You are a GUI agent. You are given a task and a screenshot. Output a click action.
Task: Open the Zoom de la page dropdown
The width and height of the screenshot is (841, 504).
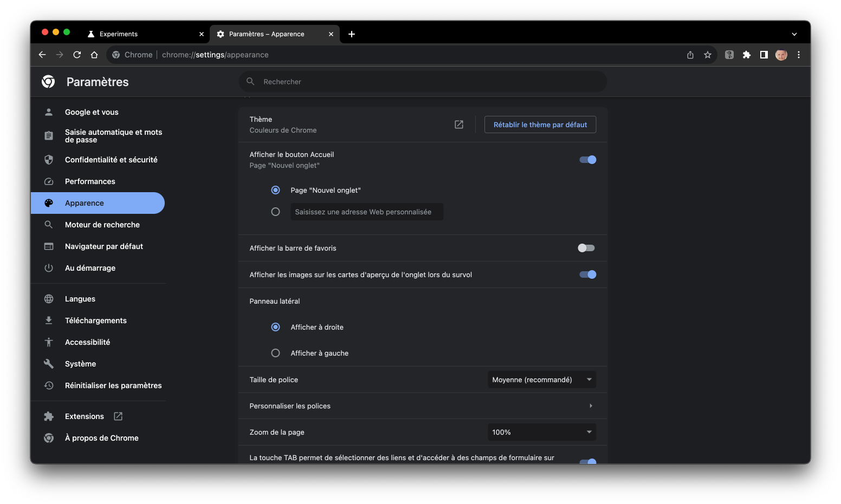coord(541,432)
